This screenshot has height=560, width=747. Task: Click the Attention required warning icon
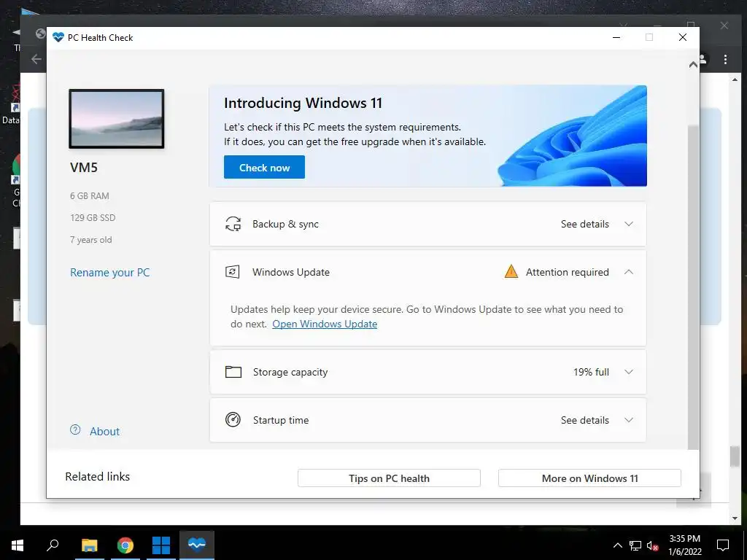point(511,271)
